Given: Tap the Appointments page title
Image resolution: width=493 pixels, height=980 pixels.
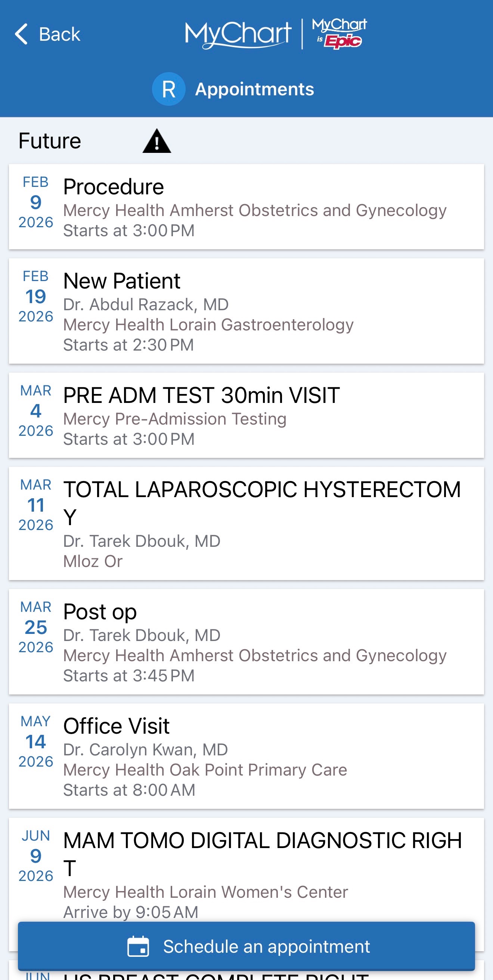Looking at the screenshot, I should [x=254, y=89].
